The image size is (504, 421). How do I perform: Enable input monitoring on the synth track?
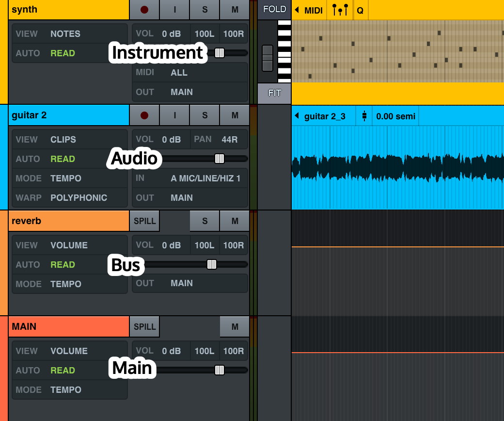pos(174,9)
